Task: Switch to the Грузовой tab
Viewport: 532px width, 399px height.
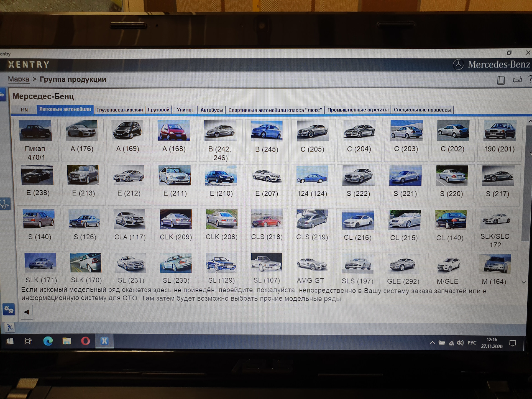Action: [x=159, y=110]
